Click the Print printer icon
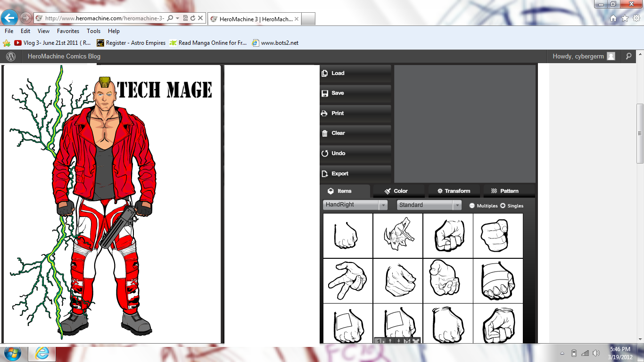Screen dimensions: 644x362 click(324, 114)
